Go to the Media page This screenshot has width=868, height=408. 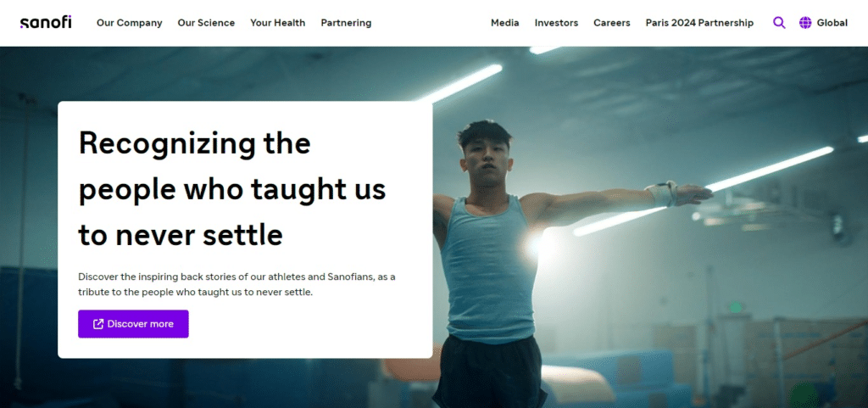point(504,23)
